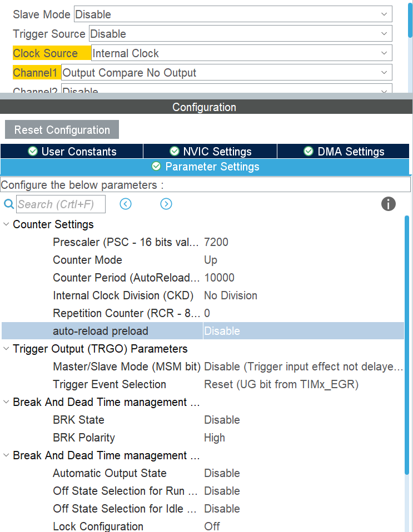Click the parameter list vertical scrollbar
Screen dimensions: 413x532
click(407, 344)
